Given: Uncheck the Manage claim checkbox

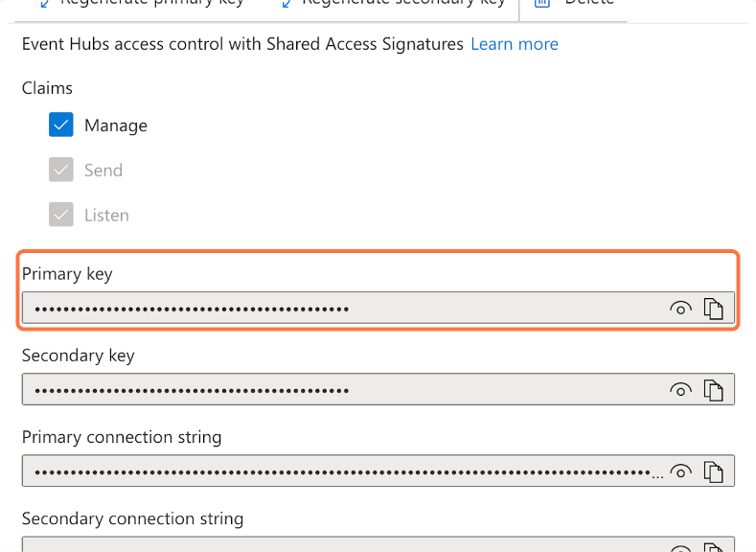Looking at the screenshot, I should tap(61, 126).
